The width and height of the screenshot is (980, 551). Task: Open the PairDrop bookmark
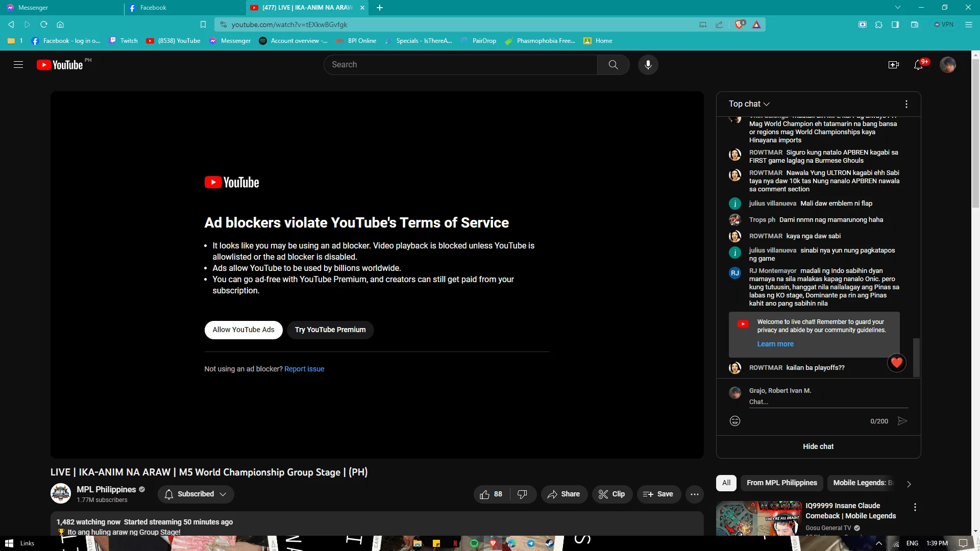coord(478,41)
